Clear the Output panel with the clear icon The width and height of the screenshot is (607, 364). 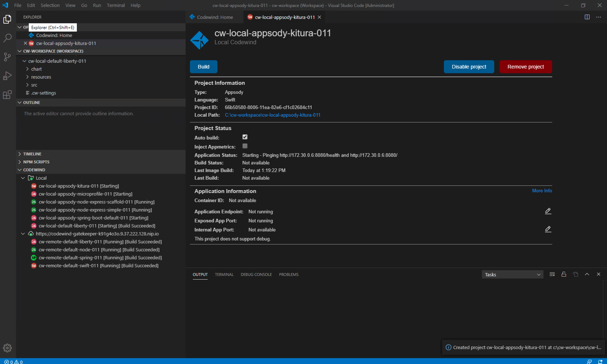point(552,274)
